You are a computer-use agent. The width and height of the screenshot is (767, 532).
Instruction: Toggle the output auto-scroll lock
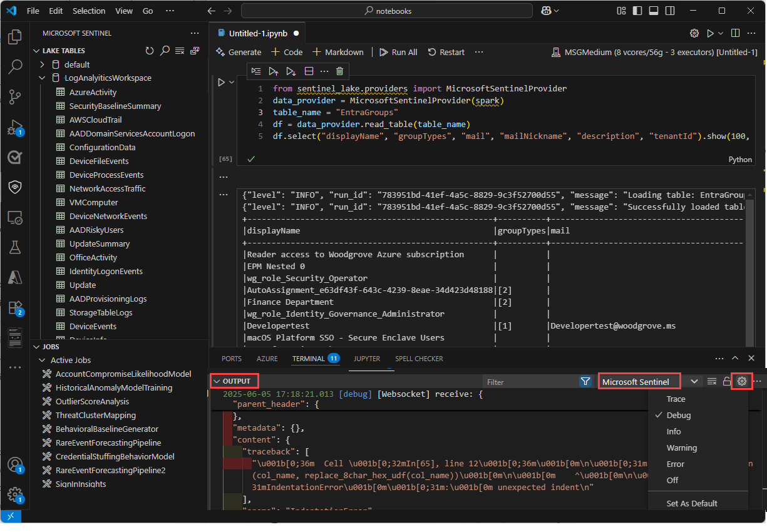click(727, 381)
